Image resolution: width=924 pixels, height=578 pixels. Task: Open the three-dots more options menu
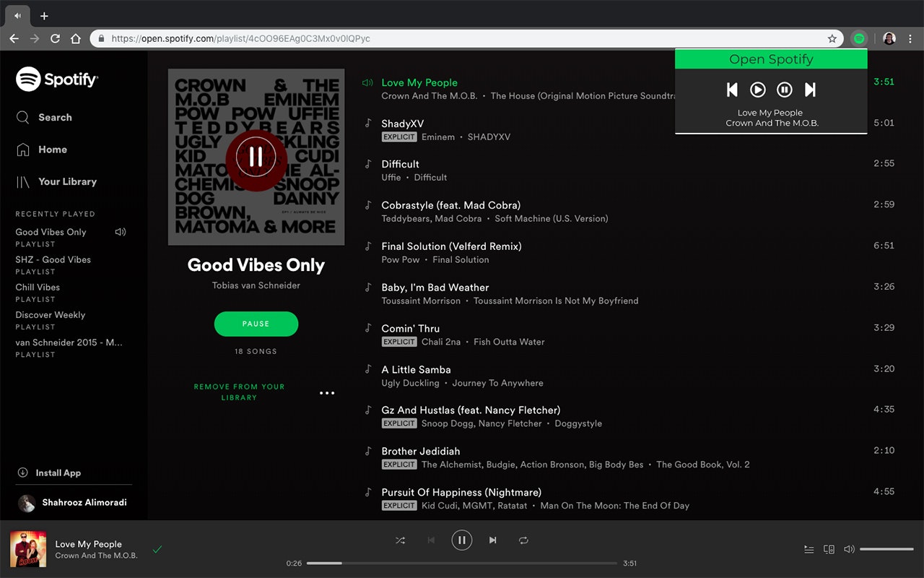click(x=327, y=393)
